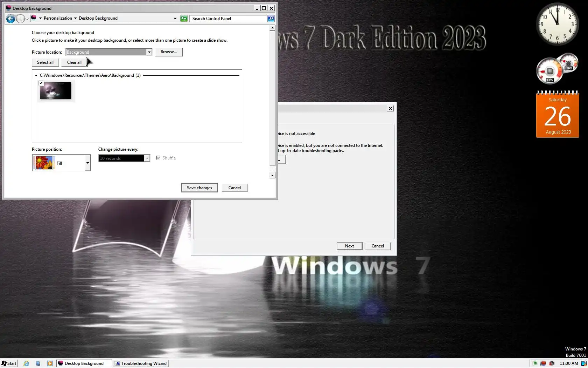Click the Browse... button
588x368 pixels.
169,52
